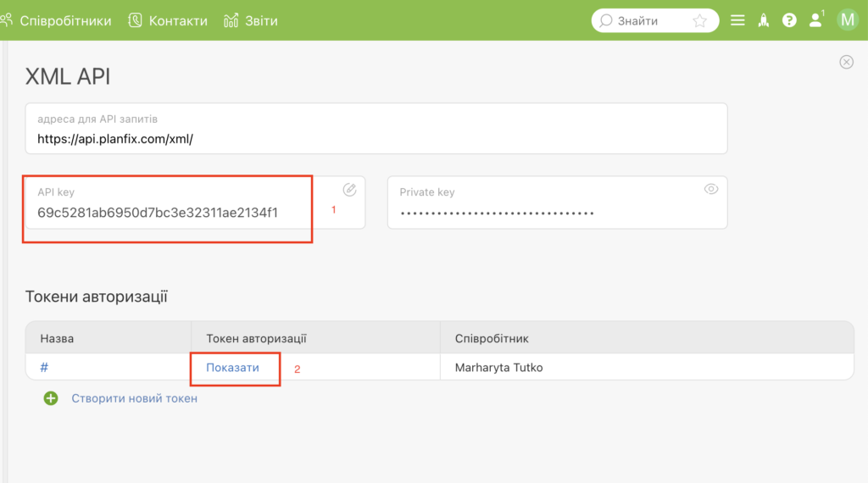This screenshot has width=868, height=483.
Task: Close the XML API panel
Action: (x=847, y=62)
